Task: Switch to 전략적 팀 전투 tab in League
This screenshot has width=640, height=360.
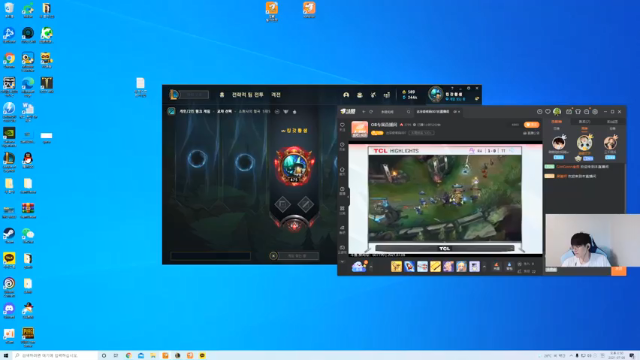Action: point(248,95)
